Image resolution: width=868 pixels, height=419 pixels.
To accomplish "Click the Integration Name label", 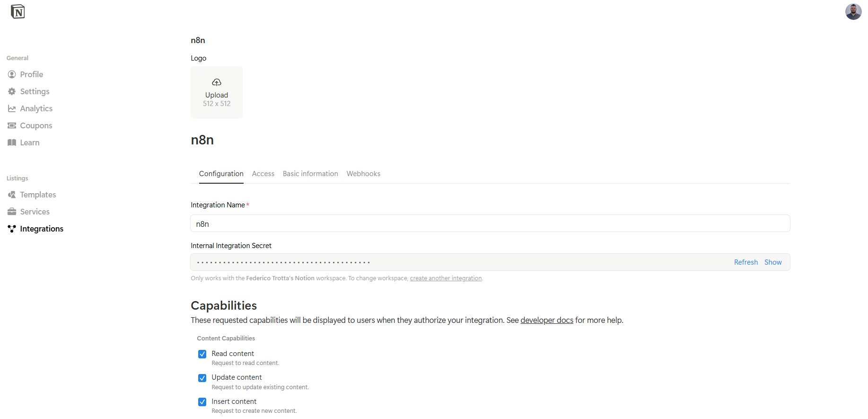I will (218, 205).
